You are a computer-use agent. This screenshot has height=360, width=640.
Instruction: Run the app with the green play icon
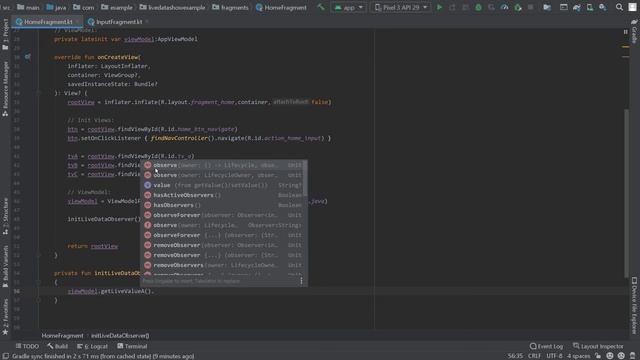coord(440,7)
